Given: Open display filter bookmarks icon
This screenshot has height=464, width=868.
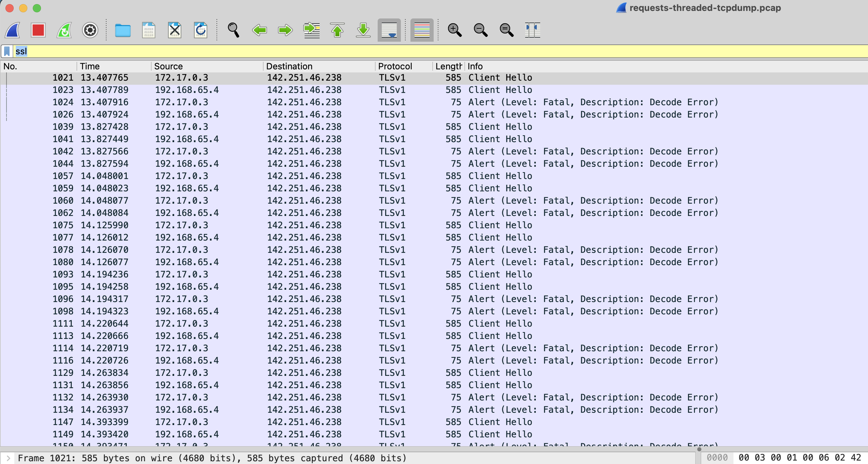Looking at the screenshot, I should (x=7, y=51).
